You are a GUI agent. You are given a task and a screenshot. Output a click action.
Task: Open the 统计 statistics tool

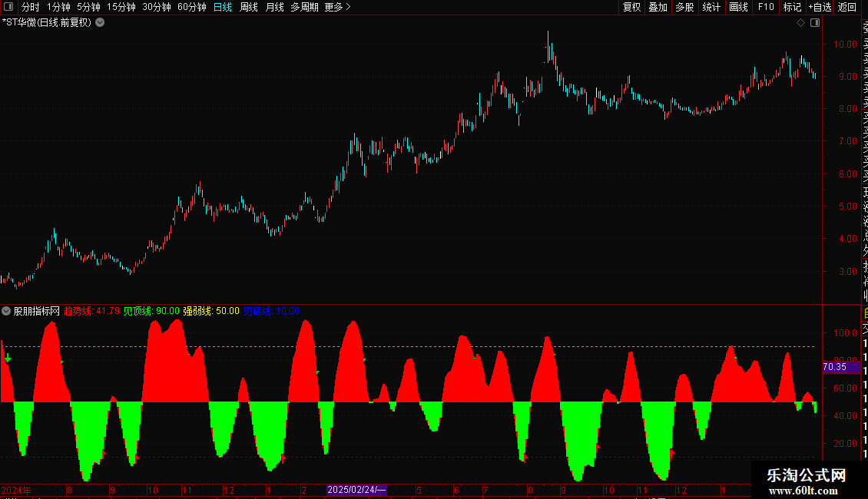tap(711, 7)
